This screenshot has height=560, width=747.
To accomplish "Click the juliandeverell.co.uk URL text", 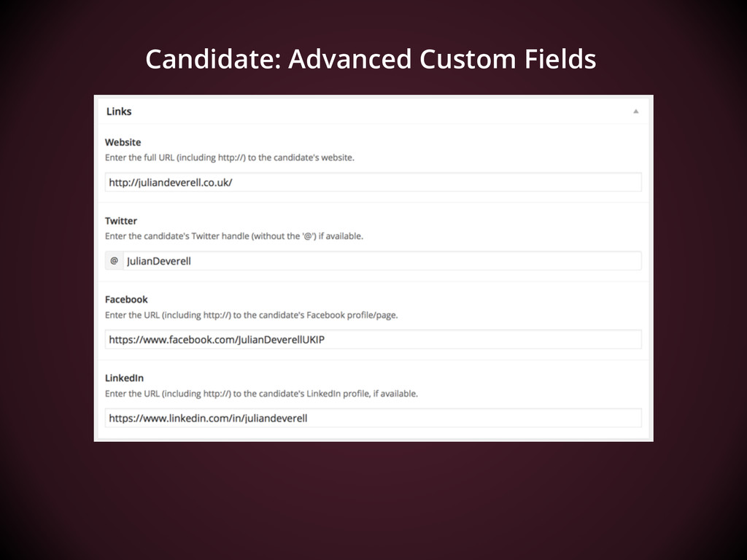I will tap(171, 182).
